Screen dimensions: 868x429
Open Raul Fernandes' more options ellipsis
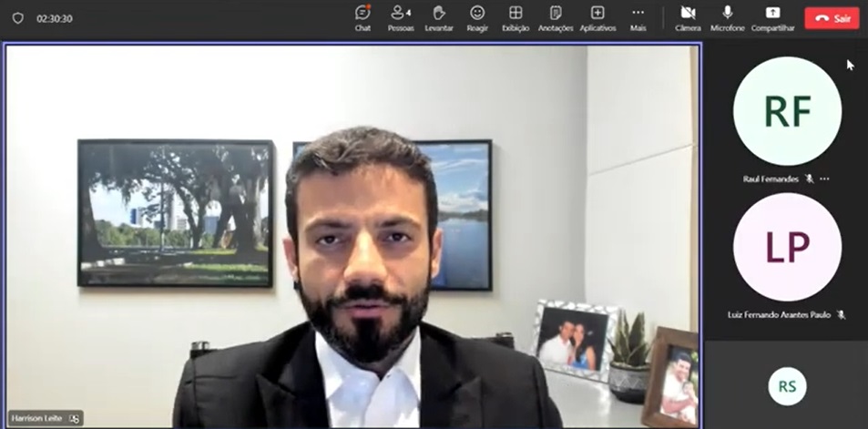pos(824,179)
